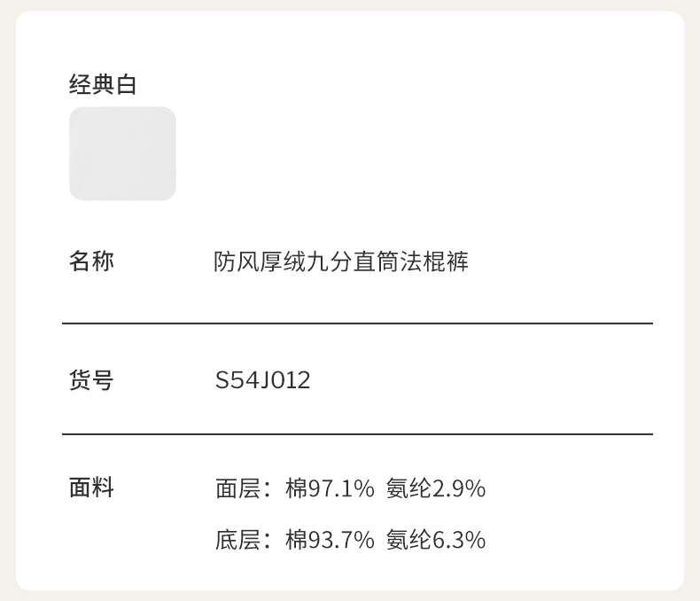
Task: Click the 氨纶2.9% composition value
Action: click(436, 488)
